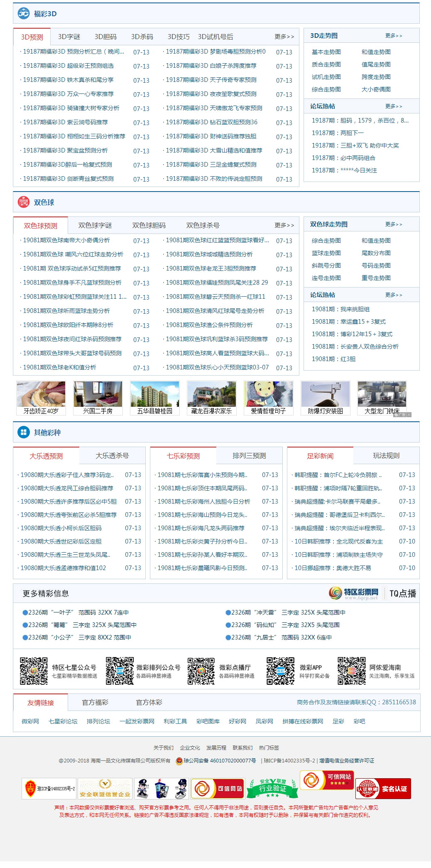Click the red 双色球 section icon

point(24,202)
